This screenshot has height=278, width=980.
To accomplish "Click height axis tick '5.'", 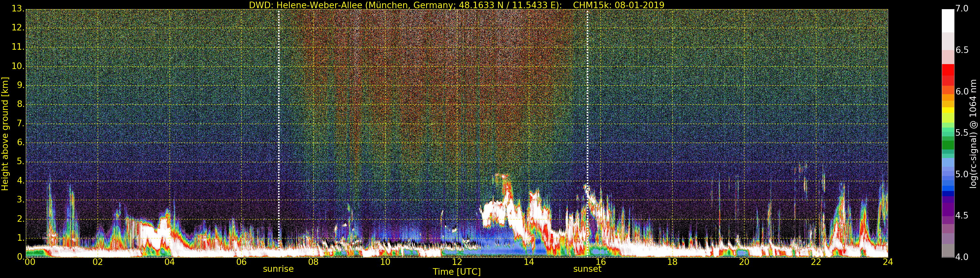I will 21,162.
